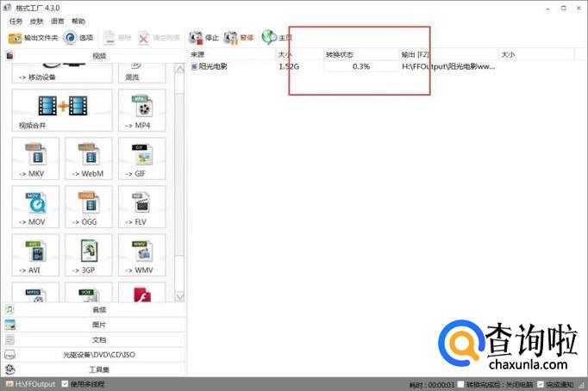Choose the AVI conversion icon
588x391 pixels.
coord(36,255)
